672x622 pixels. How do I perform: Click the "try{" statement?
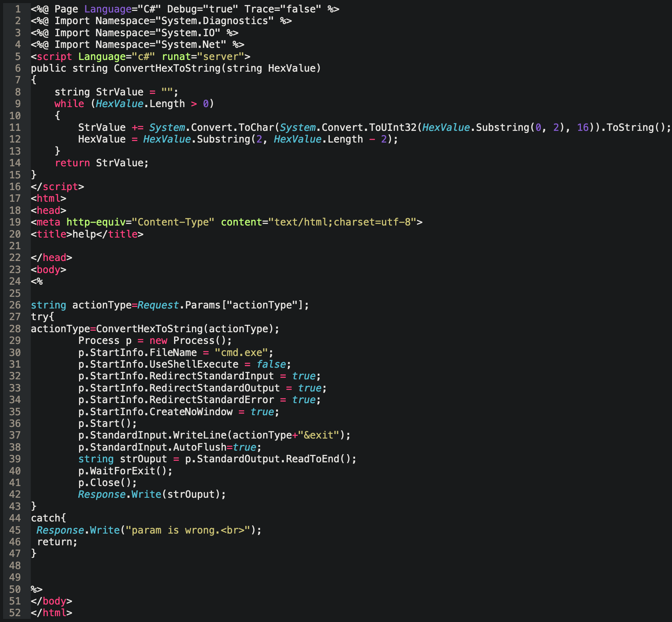coord(43,317)
